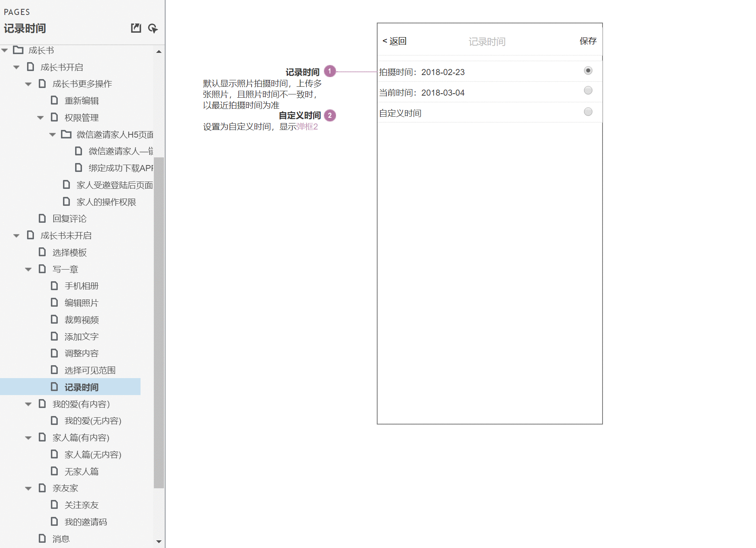Click the page icon next to 关注亲友

(55, 504)
